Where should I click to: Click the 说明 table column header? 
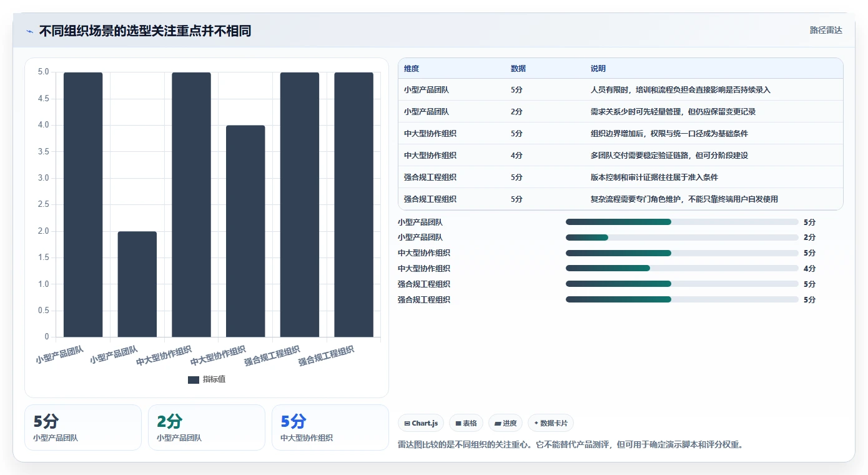click(598, 69)
